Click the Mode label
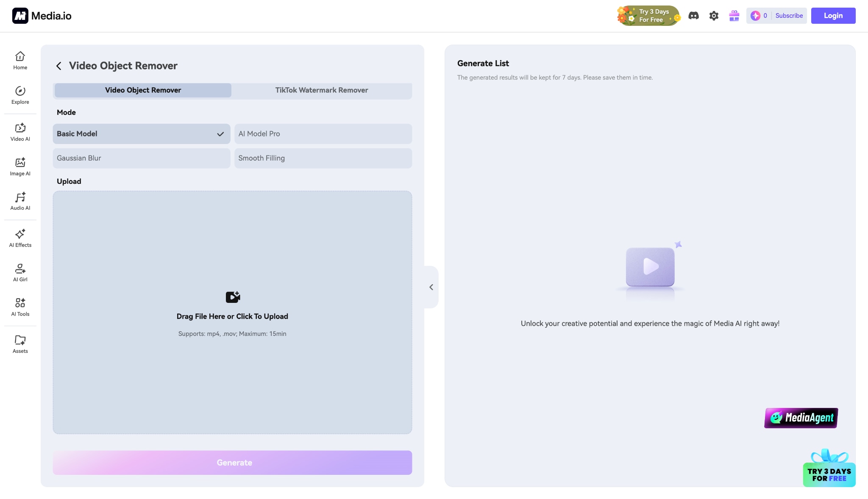The width and height of the screenshot is (868, 499). pos(66,112)
